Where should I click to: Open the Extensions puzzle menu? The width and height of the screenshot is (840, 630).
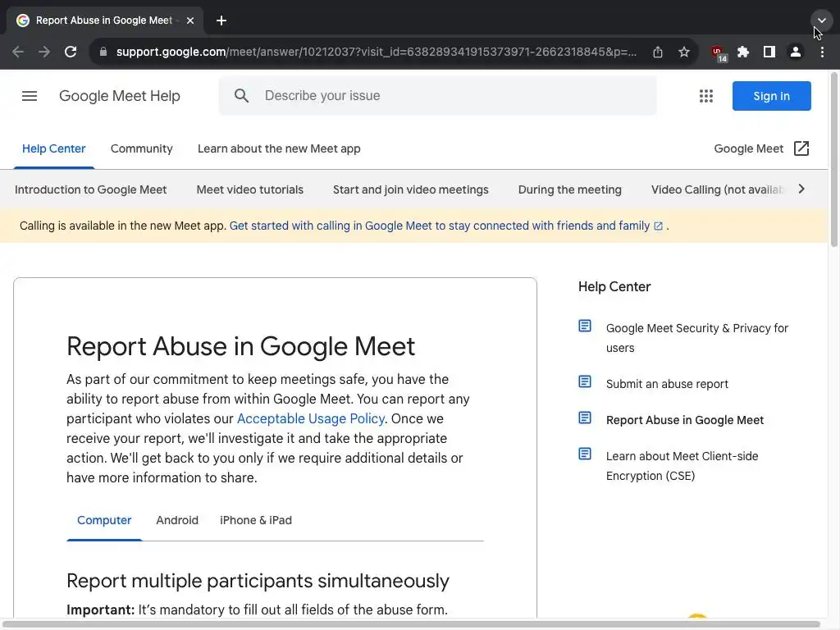743,52
